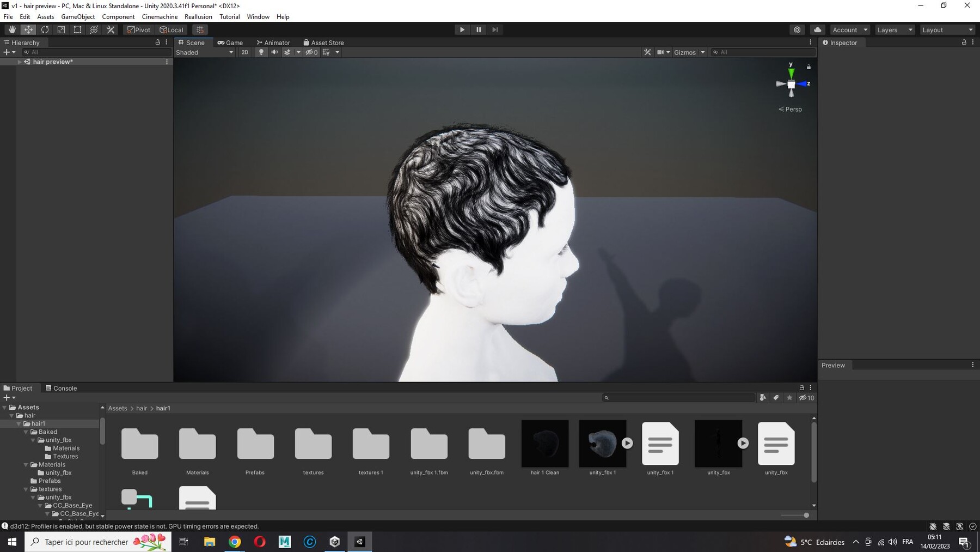Open the Reallusion menu
This screenshot has width=980, height=552.
[198, 16]
